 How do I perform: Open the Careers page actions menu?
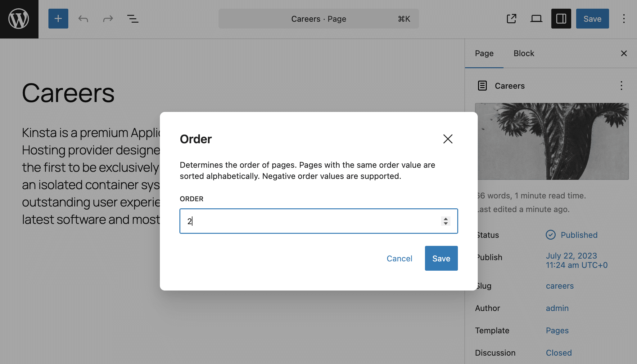621,86
